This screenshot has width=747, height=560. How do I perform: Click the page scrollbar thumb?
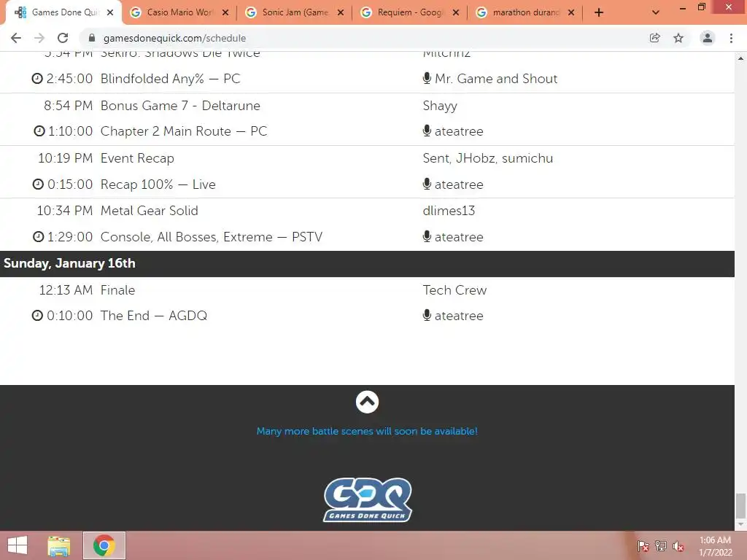(740, 506)
